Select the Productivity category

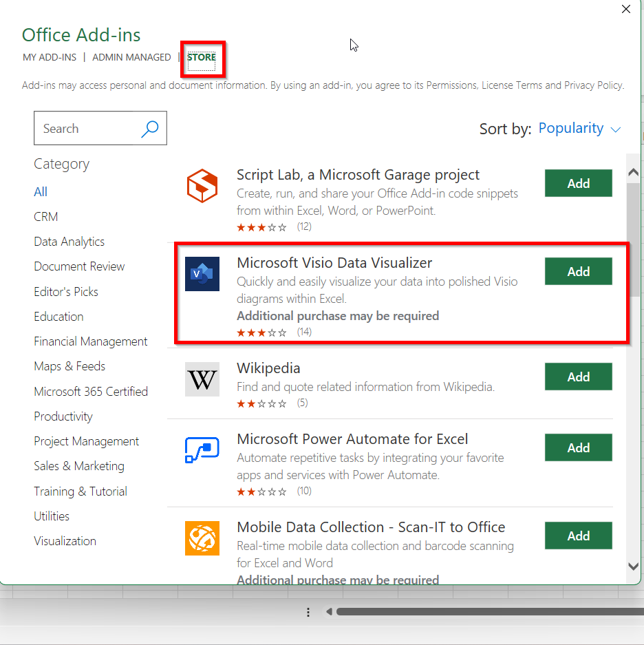click(63, 416)
